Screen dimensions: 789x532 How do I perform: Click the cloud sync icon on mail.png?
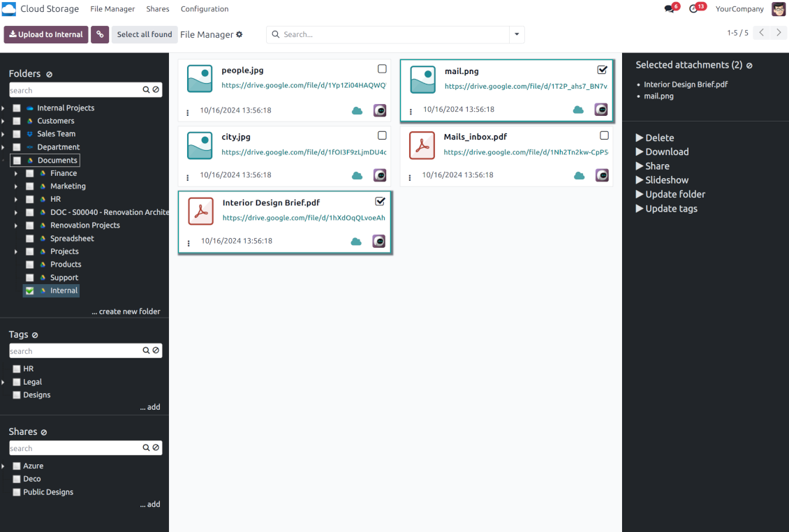[x=579, y=110]
